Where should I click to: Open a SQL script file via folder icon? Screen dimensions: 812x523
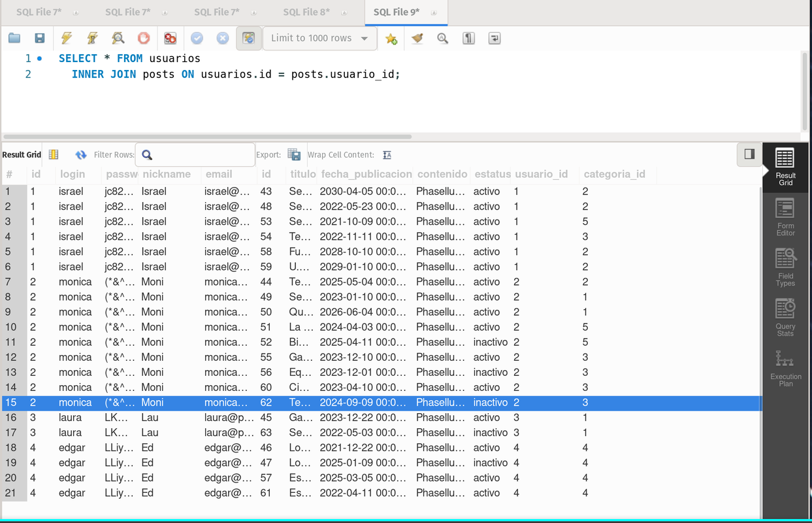coord(14,39)
